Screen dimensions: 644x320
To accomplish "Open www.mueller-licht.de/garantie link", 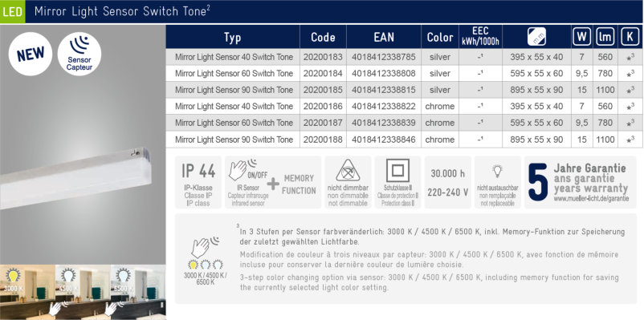I will pyautogui.click(x=591, y=198).
